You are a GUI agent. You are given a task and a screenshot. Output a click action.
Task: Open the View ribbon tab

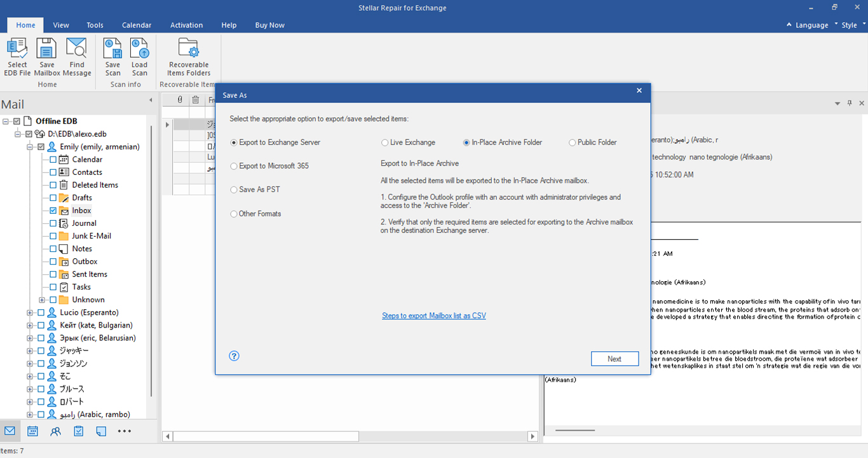(61, 25)
